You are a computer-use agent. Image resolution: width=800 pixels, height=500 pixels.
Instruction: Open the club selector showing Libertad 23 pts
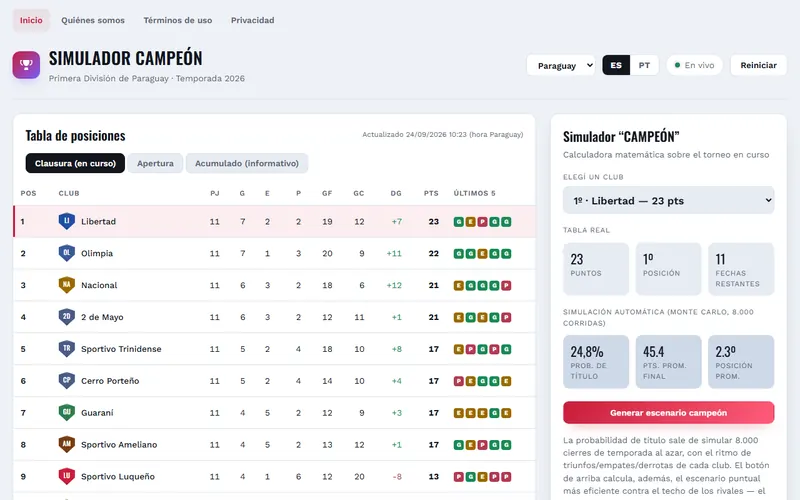[668, 201]
